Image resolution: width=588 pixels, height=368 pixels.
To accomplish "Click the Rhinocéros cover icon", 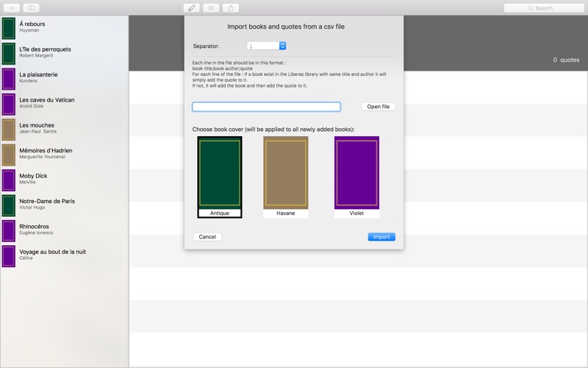I will point(9,231).
